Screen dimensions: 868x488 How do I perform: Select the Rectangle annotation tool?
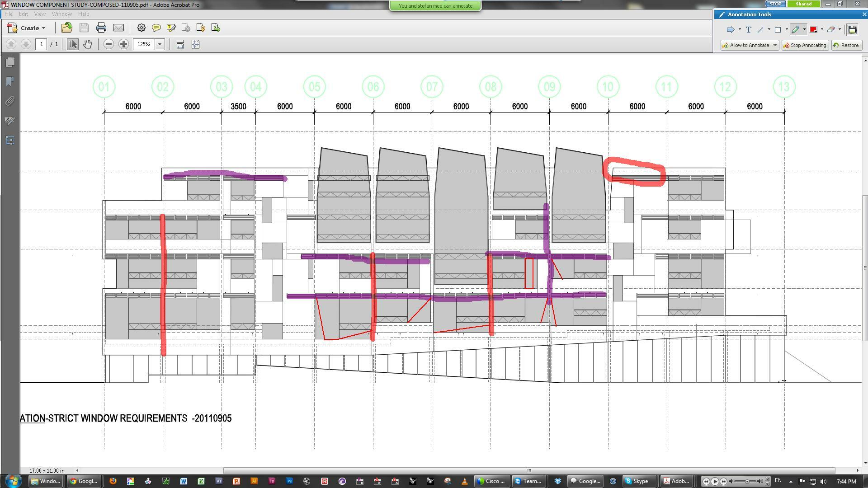tap(778, 30)
